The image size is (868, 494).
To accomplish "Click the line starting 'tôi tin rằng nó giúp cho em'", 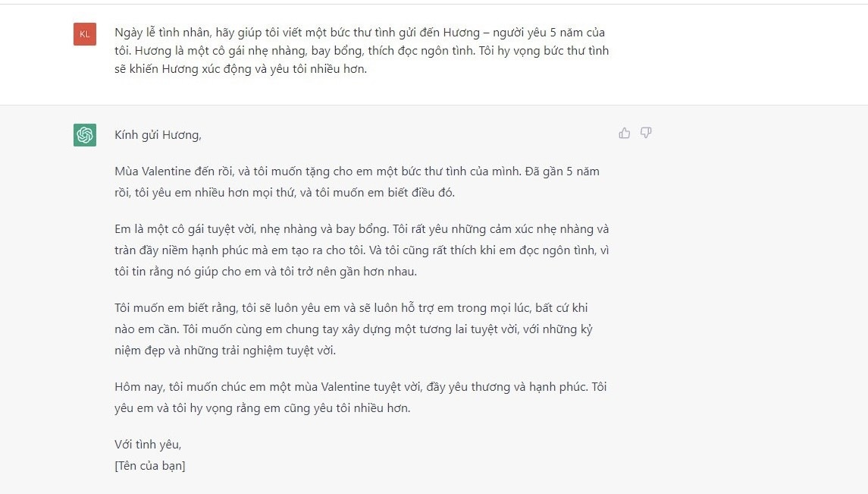I will pyautogui.click(x=266, y=272).
